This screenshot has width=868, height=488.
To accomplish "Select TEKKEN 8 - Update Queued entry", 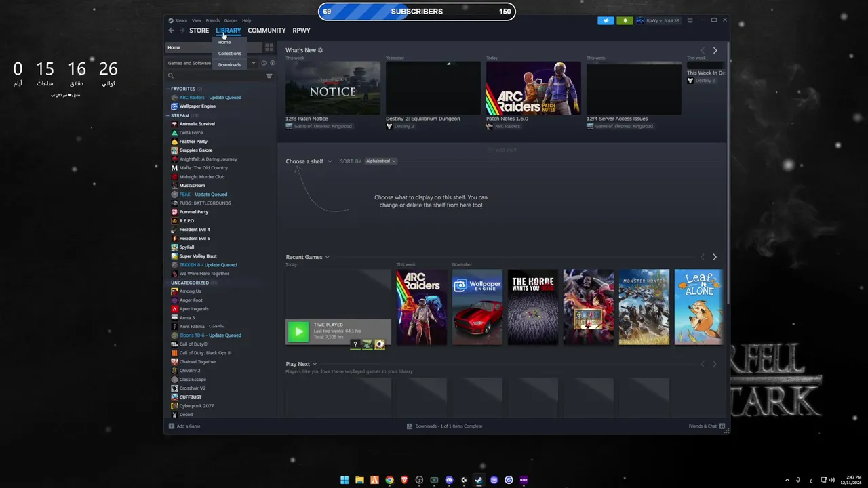I will click(x=208, y=265).
